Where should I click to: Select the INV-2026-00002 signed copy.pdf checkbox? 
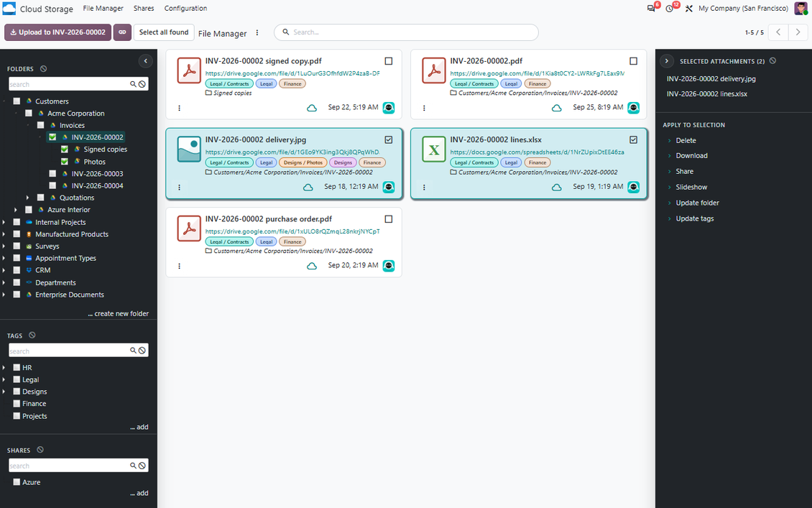tap(389, 61)
